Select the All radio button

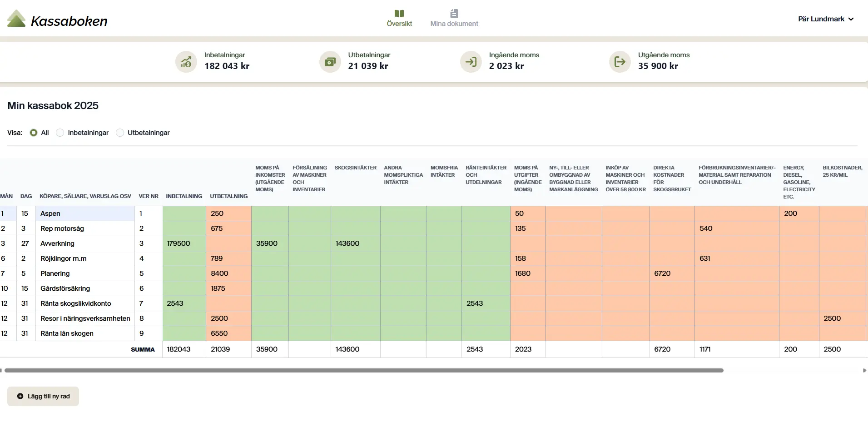click(34, 133)
